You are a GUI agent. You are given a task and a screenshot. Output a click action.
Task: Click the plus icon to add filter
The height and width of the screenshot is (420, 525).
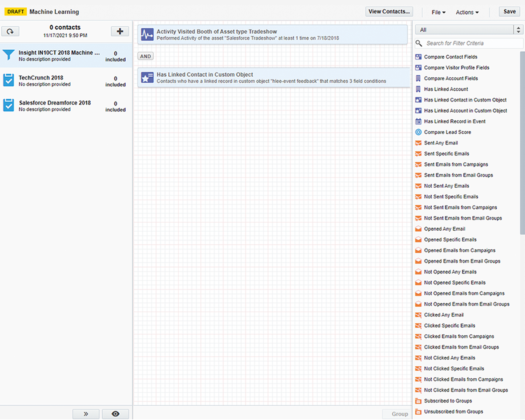click(120, 31)
